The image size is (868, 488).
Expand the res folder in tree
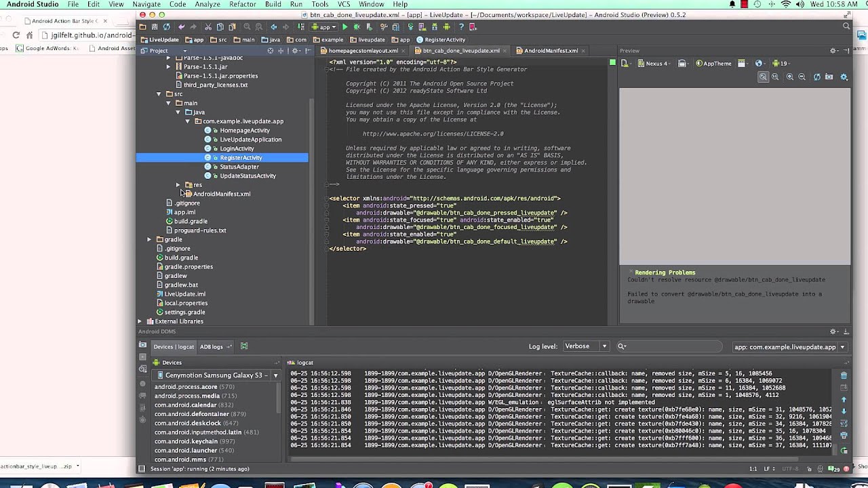178,184
